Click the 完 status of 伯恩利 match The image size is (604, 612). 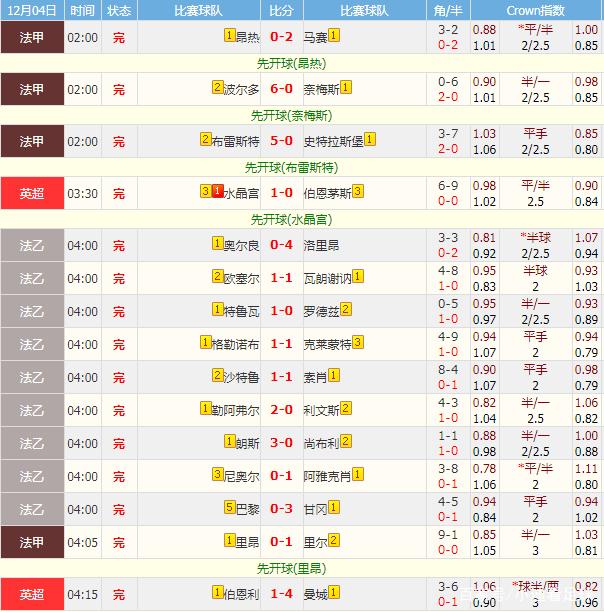(119, 595)
